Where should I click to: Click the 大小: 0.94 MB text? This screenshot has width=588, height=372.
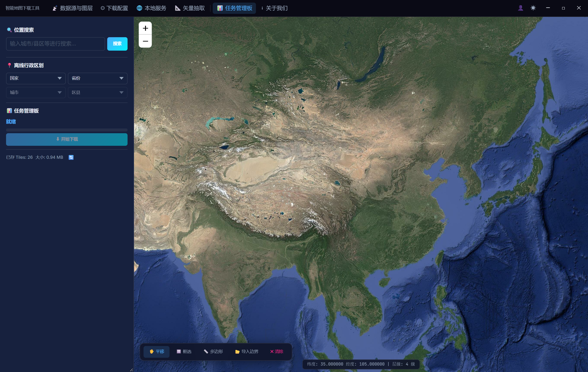[49, 157]
